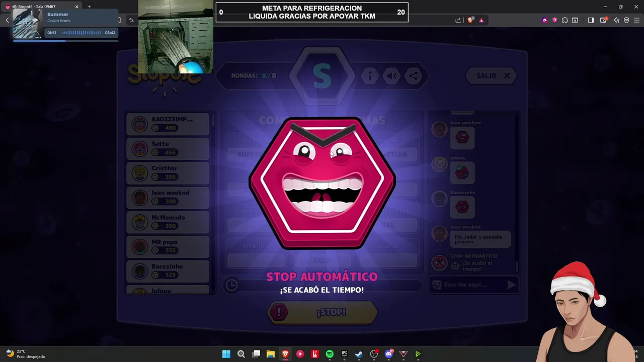
Task: Click the RONDAS 8/8 counter
Action: pyautogui.click(x=254, y=76)
